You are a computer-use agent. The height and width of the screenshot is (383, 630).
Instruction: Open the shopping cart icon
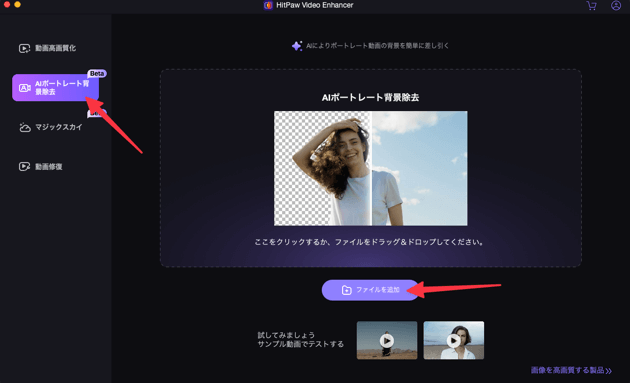[x=591, y=6]
